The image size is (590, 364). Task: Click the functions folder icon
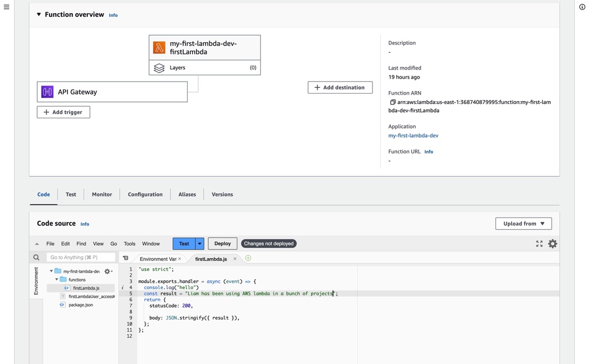pyautogui.click(x=63, y=279)
